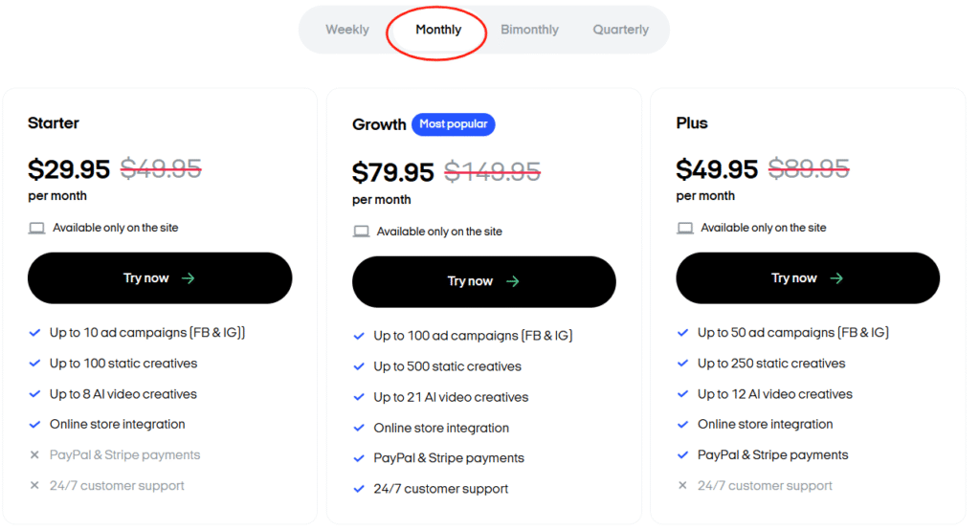This screenshot has height=530, width=980.
Task: Choose the Bimonthly billing tab
Action: [529, 30]
